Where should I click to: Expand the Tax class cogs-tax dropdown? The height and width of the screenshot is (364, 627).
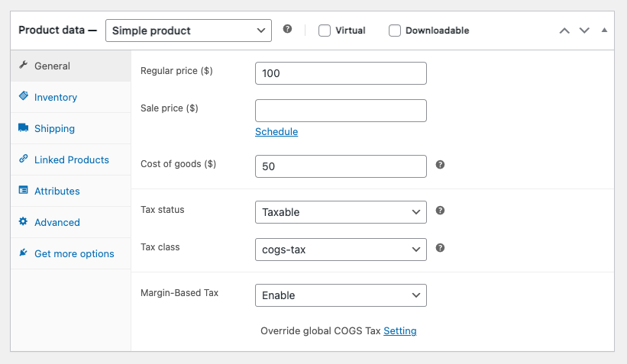(x=341, y=249)
